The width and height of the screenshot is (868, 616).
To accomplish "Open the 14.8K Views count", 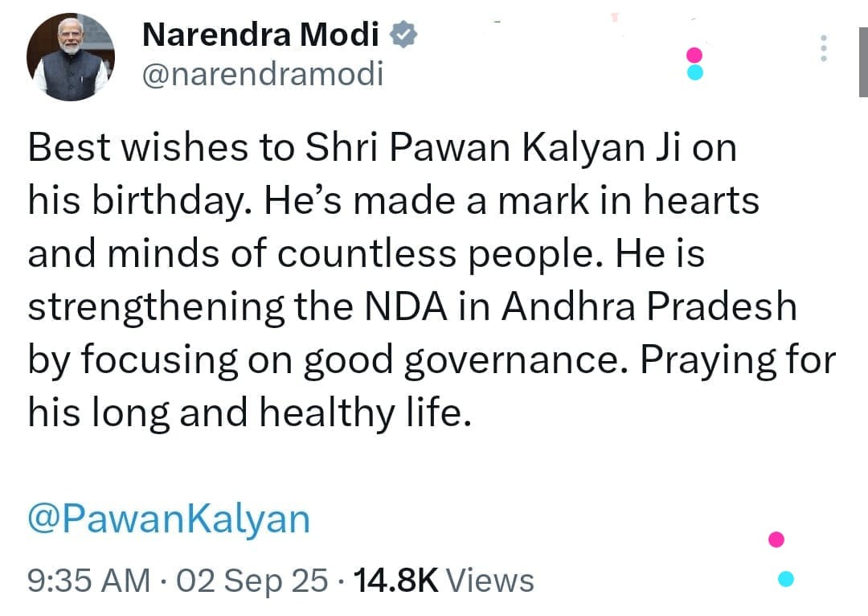I will pos(441,581).
